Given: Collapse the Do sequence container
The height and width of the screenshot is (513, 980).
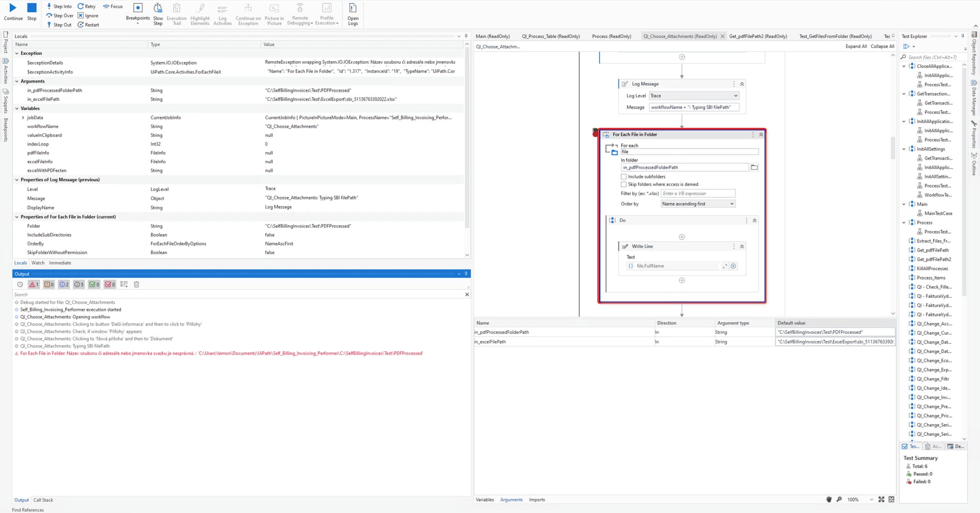Looking at the screenshot, I should point(754,221).
